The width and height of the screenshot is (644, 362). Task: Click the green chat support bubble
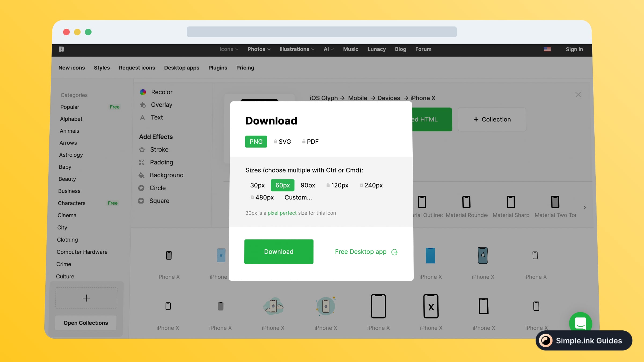[x=580, y=323]
